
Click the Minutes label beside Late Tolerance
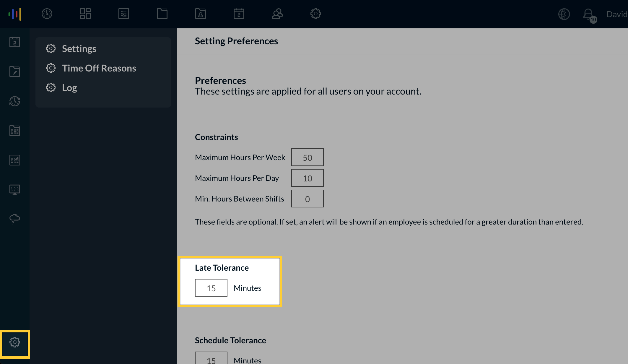tap(247, 288)
